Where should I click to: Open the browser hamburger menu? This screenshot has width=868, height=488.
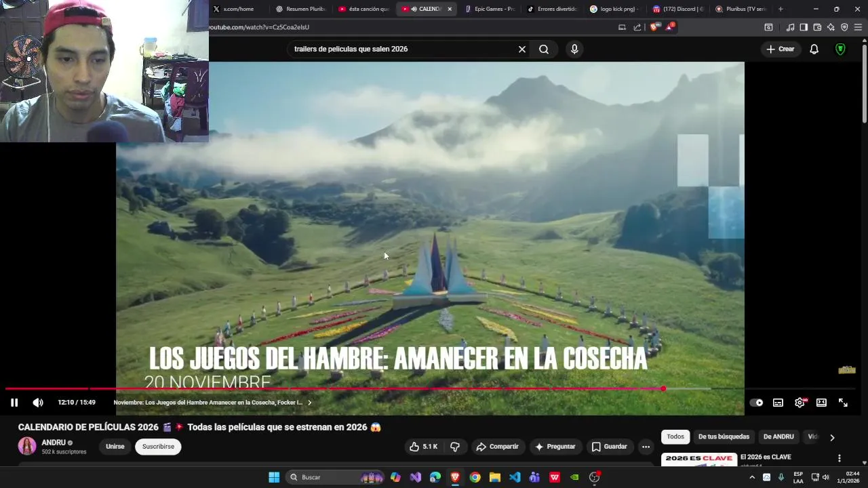[858, 27]
